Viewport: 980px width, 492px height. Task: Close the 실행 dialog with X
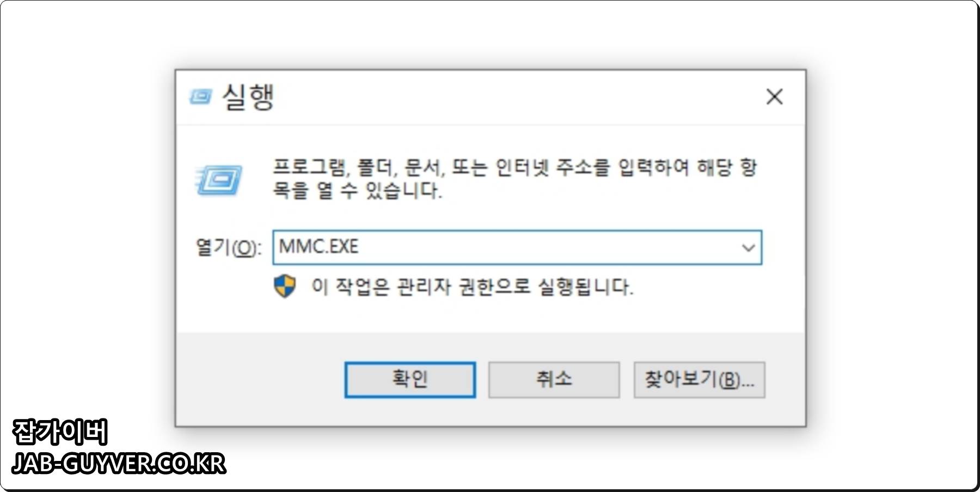click(774, 97)
